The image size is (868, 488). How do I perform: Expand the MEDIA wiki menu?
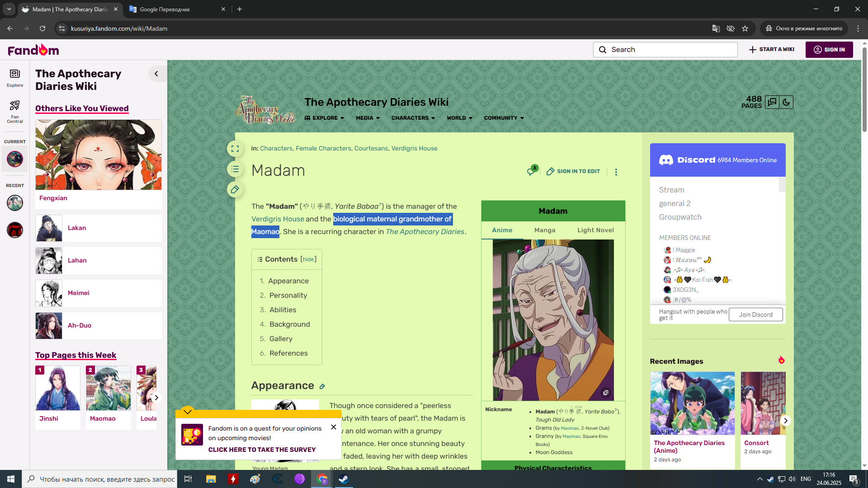coord(368,118)
